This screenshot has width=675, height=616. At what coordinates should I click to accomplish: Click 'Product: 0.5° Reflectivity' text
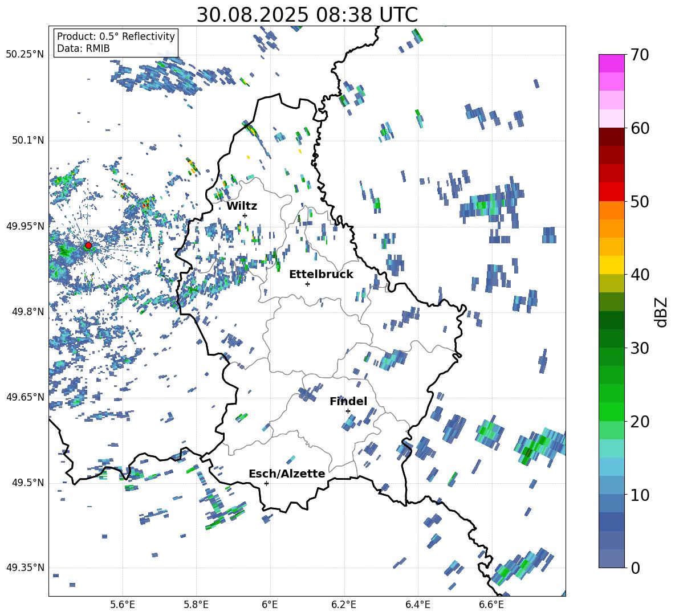click(116, 36)
